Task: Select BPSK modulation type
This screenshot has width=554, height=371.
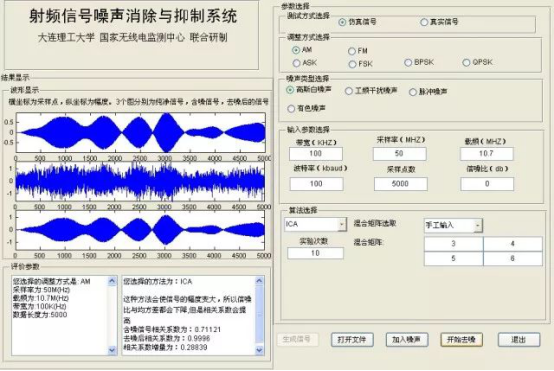Action: [x=408, y=63]
